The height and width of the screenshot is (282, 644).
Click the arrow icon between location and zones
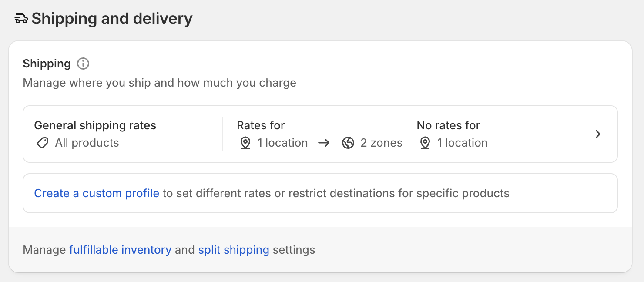pyautogui.click(x=324, y=143)
